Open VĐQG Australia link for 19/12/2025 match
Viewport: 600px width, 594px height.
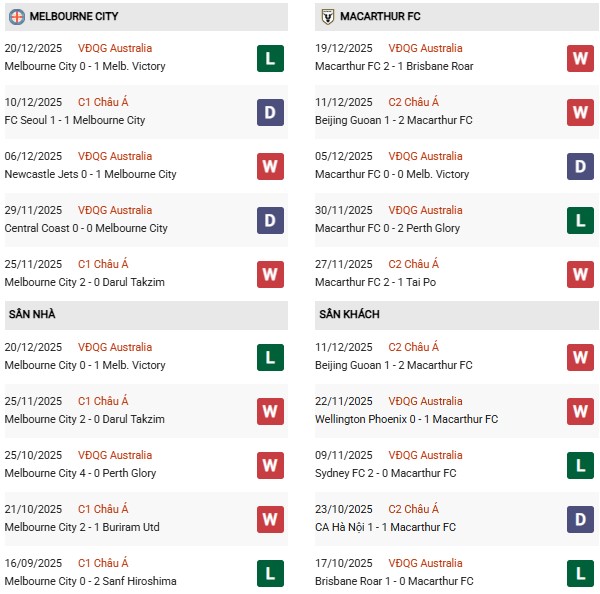coord(425,48)
